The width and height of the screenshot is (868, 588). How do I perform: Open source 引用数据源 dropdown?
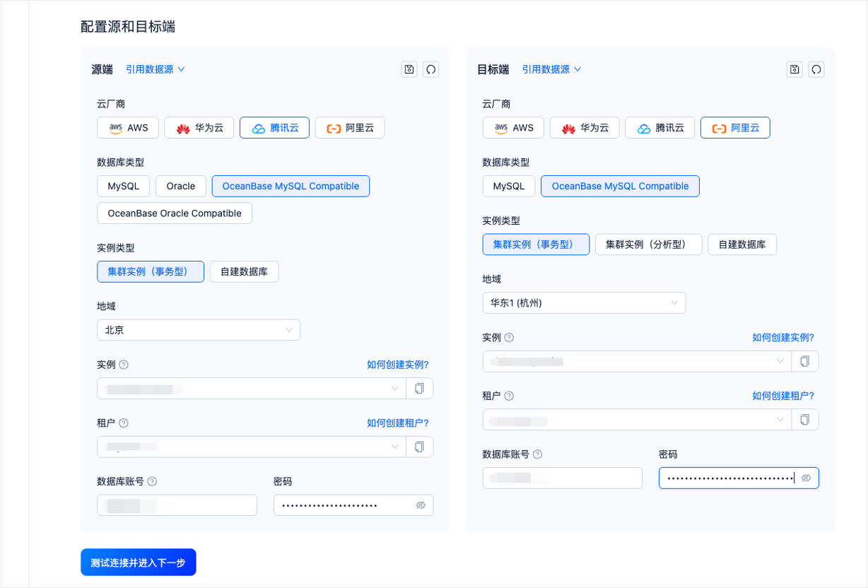(156, 69)
